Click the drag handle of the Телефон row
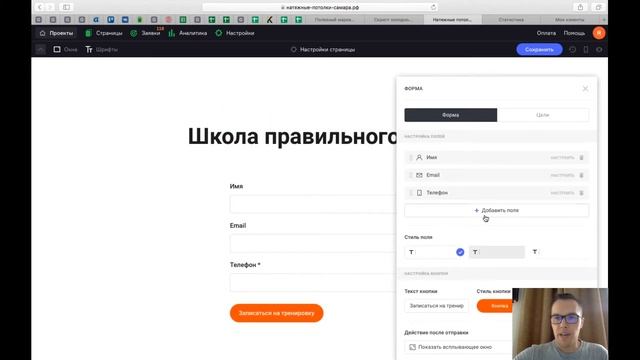 pyautogui.click(x=410, y=193)
